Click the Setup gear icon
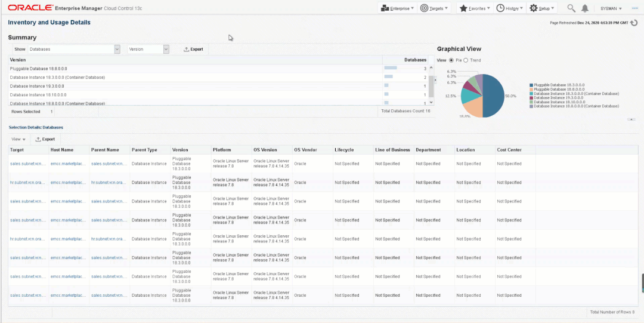Viewport: 644px width, 323px height. (x=534, y=8)
